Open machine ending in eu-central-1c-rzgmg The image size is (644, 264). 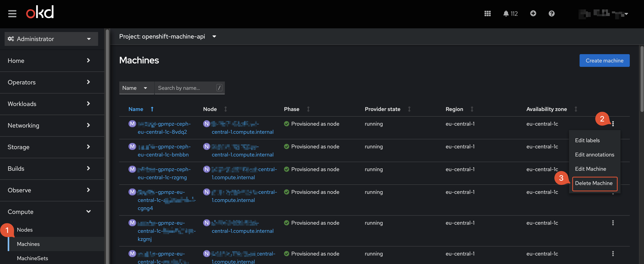[164, 173]
